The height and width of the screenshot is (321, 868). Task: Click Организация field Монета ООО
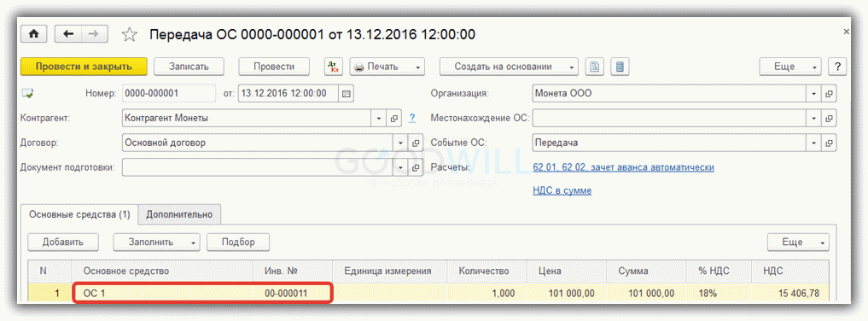click(669, 94)
